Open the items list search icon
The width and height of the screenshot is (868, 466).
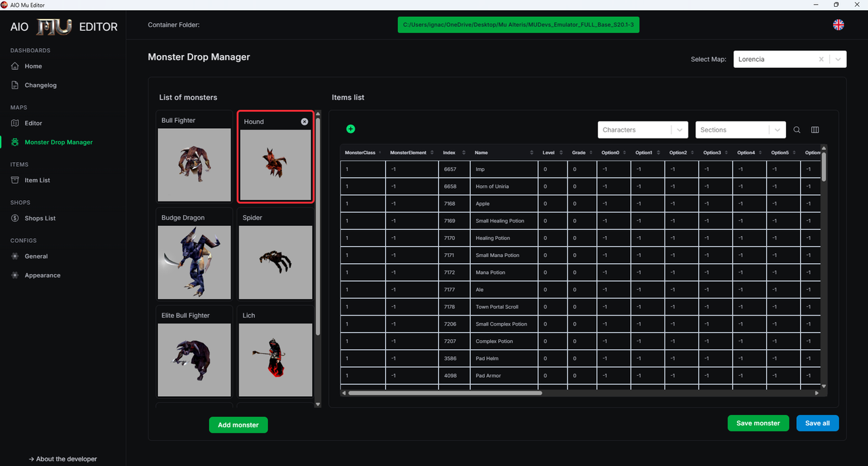(x=797, y=130)
